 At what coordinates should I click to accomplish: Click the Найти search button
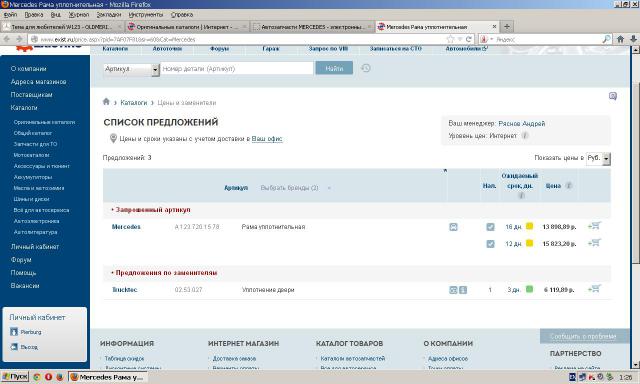[x=334, y=68]
